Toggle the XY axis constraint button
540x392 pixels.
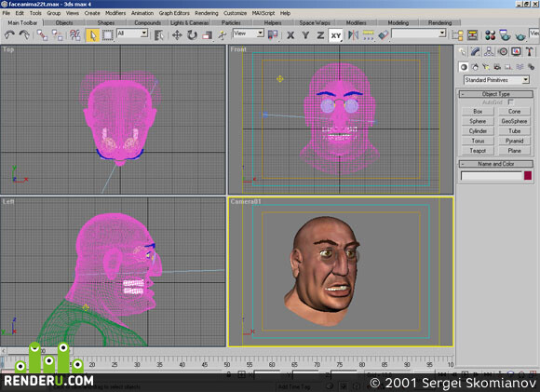coord(336,35)
